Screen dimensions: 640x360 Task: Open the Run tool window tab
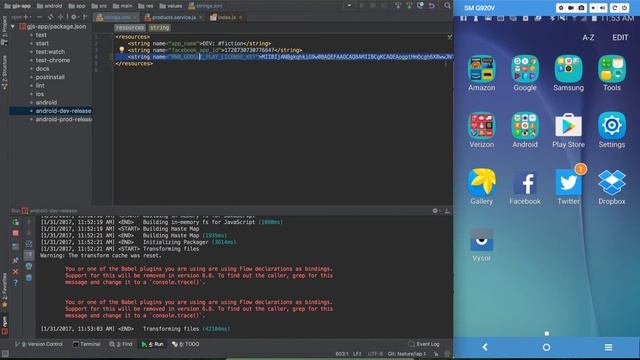pyautogui.click(x=153, y=344)
